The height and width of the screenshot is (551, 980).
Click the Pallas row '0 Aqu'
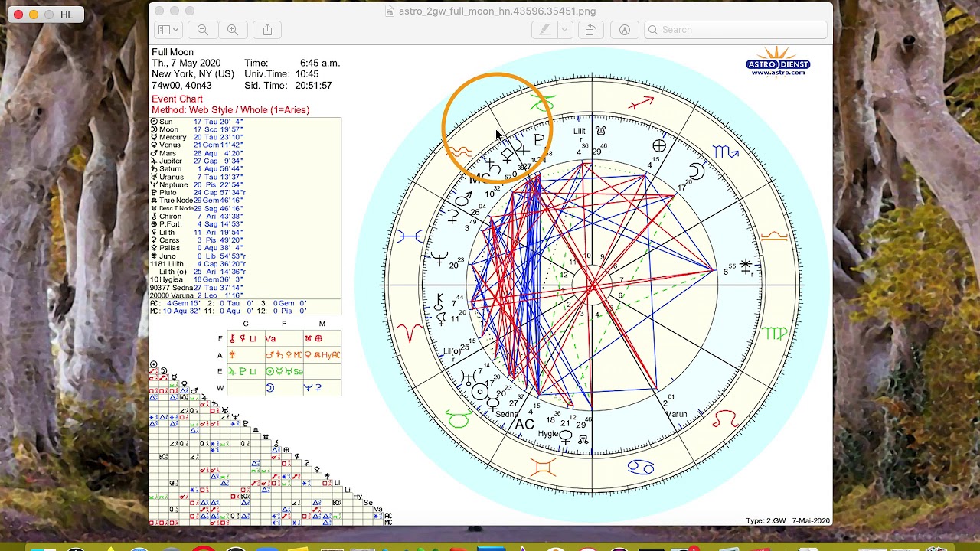pyautogui.click(x=197, y=248)
